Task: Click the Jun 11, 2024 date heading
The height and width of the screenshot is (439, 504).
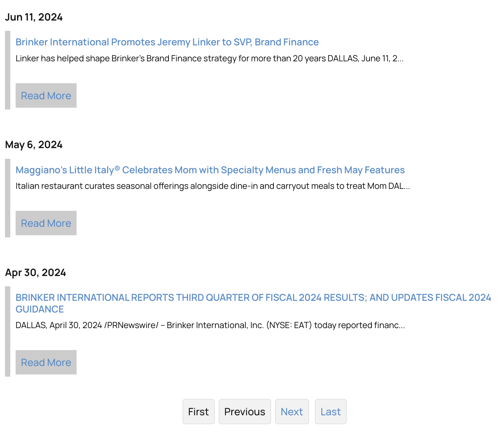Action: [34, 17]
